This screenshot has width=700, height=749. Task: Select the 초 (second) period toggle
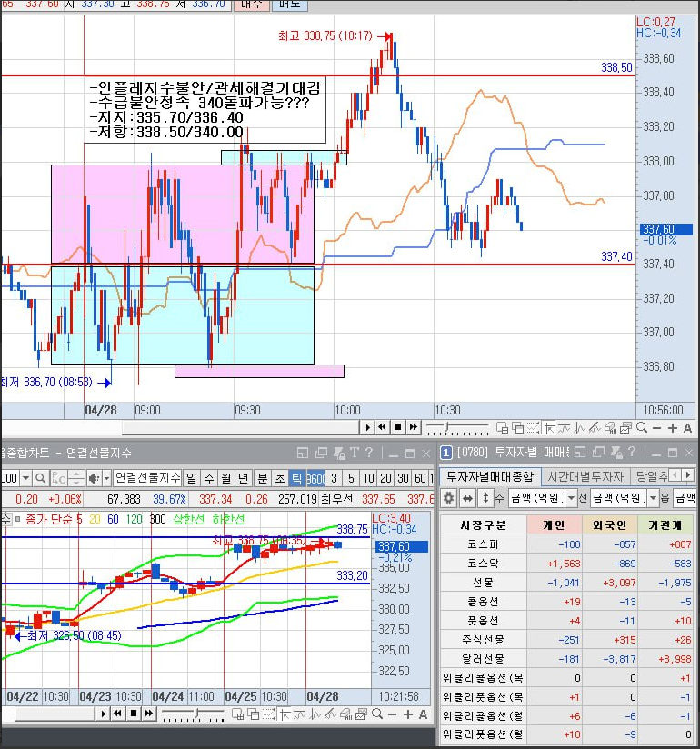280,478
